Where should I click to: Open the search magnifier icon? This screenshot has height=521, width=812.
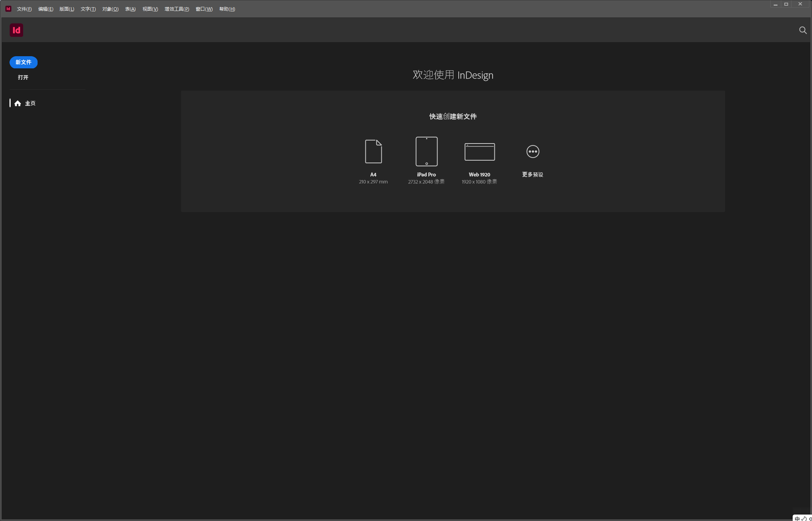point(803,30)
